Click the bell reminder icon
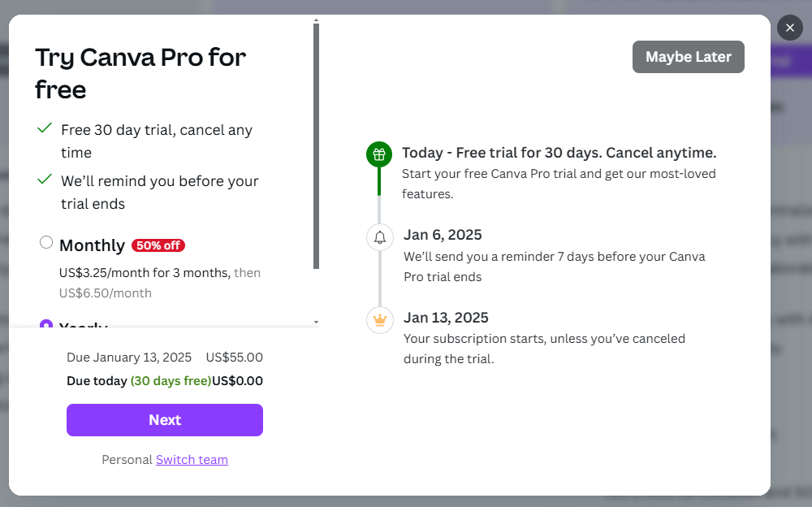Viewport: 812px width, 507px height. pos(379,237)
